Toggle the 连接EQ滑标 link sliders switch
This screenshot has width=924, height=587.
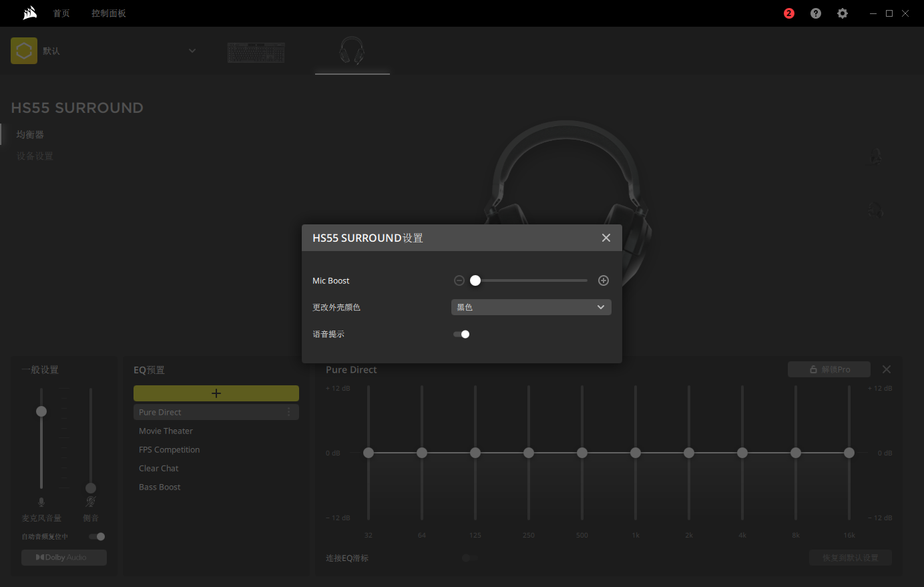(x=470, y=558)
